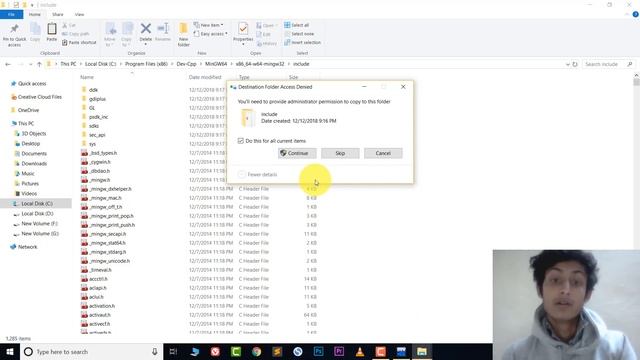Click the Skip button in dialog
Screen dimensions: 640x360
click(340, 153)
